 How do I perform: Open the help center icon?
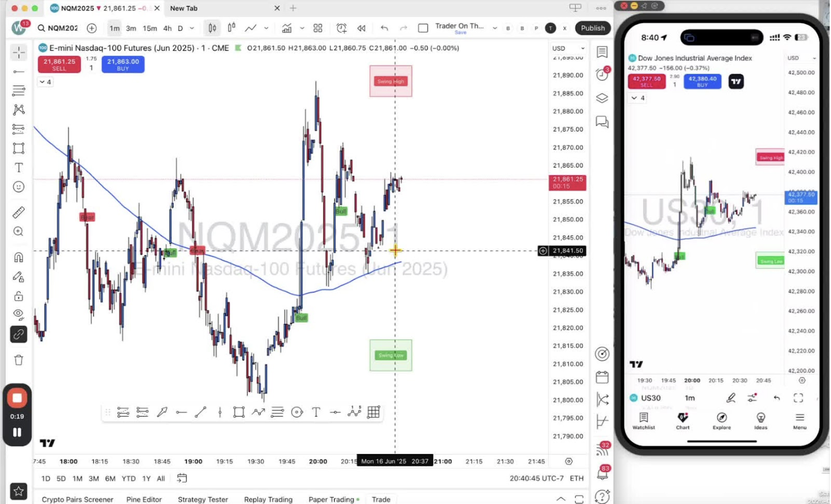coord(602,496)
